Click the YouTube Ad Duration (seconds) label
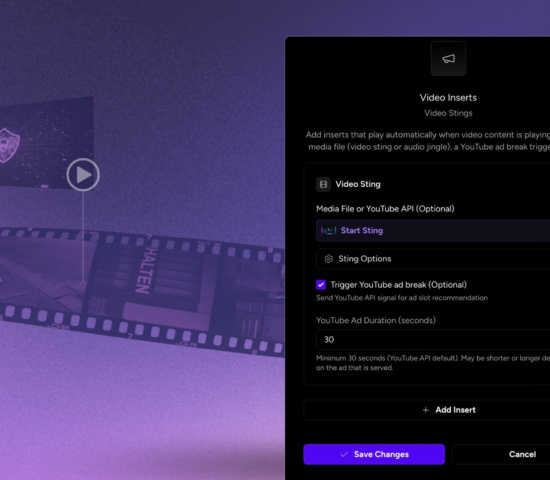This screenshot has width=550, height=480. pos(376,320)
